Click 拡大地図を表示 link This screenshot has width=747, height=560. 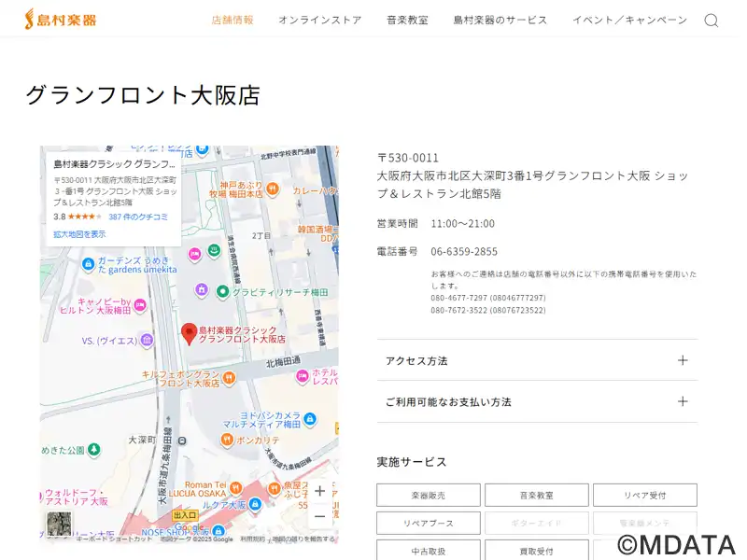point(79,234)
